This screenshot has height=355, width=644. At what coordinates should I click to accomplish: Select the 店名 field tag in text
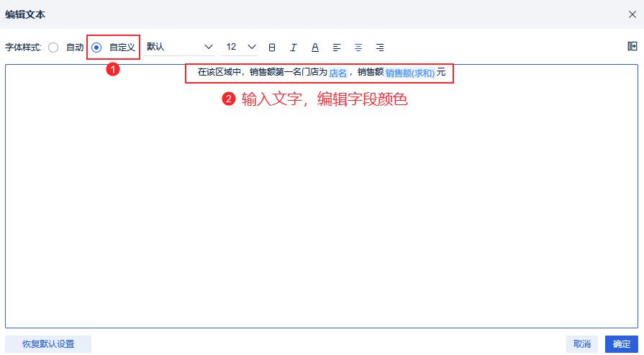338,73
